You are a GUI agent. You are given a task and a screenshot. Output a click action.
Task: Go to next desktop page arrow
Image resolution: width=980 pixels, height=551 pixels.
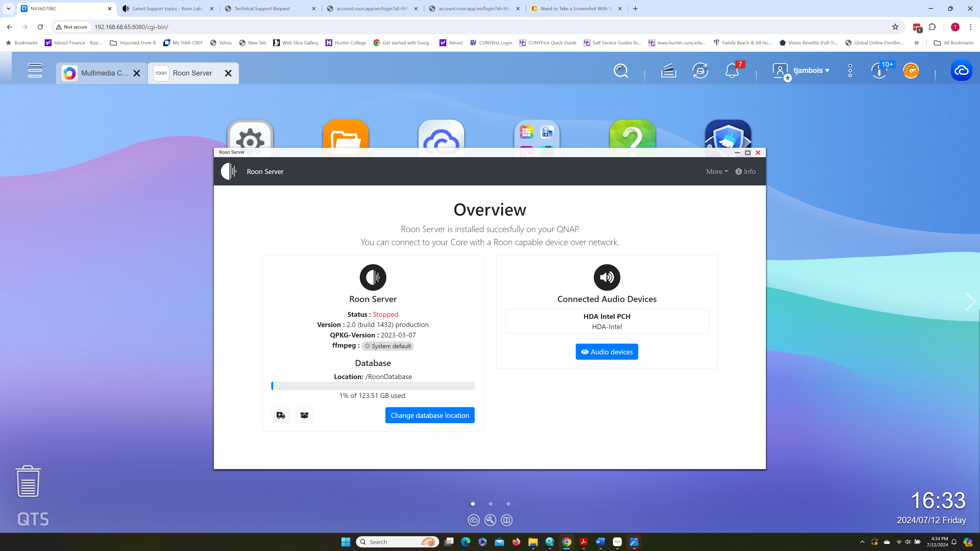coord(971,302)
